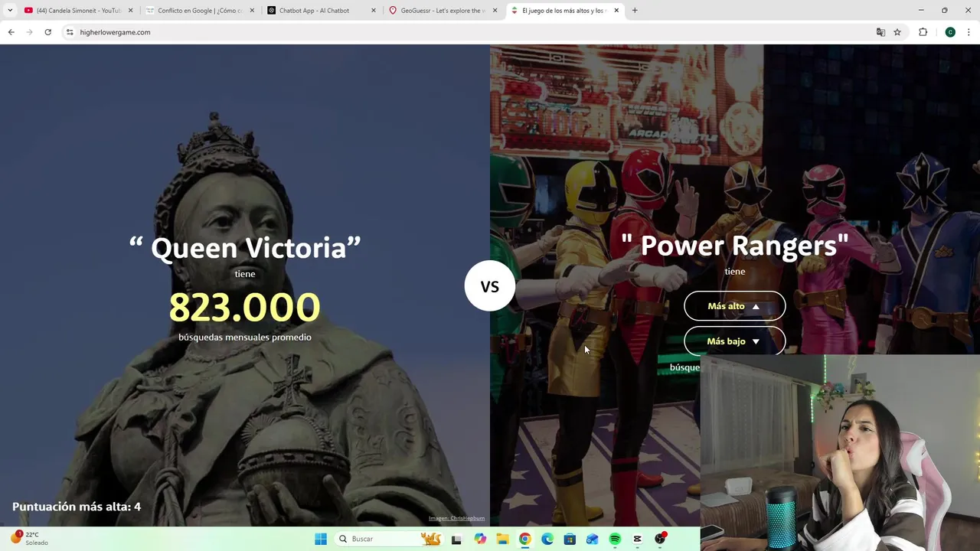Click the 'Power Rangers' title text
The width and height of the screenshot is (980, 551).
coord(735,245)
